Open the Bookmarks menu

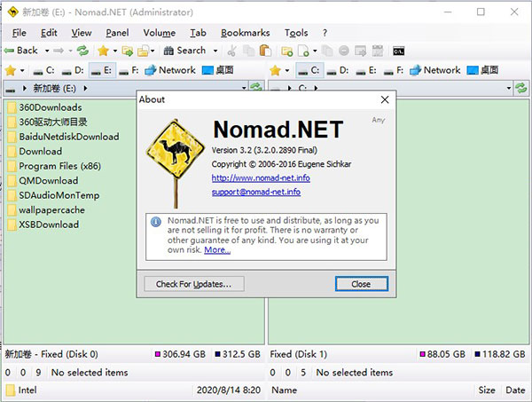coord(246,33)
